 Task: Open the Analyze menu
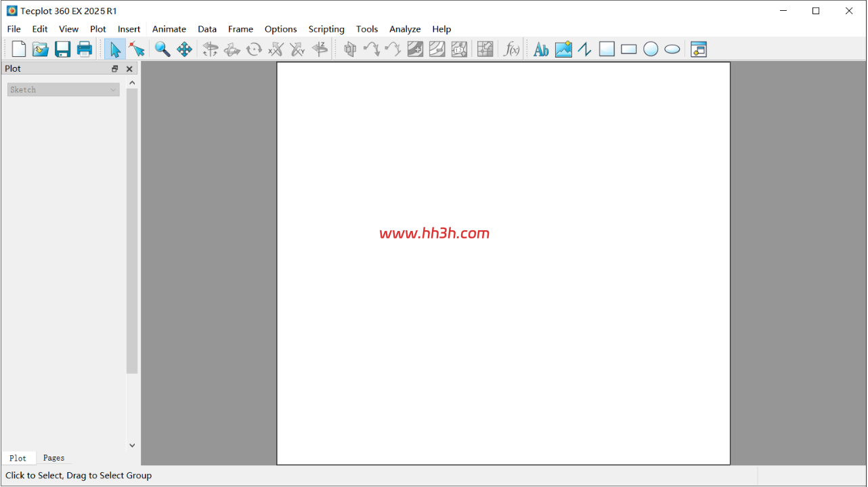(405, 29)
